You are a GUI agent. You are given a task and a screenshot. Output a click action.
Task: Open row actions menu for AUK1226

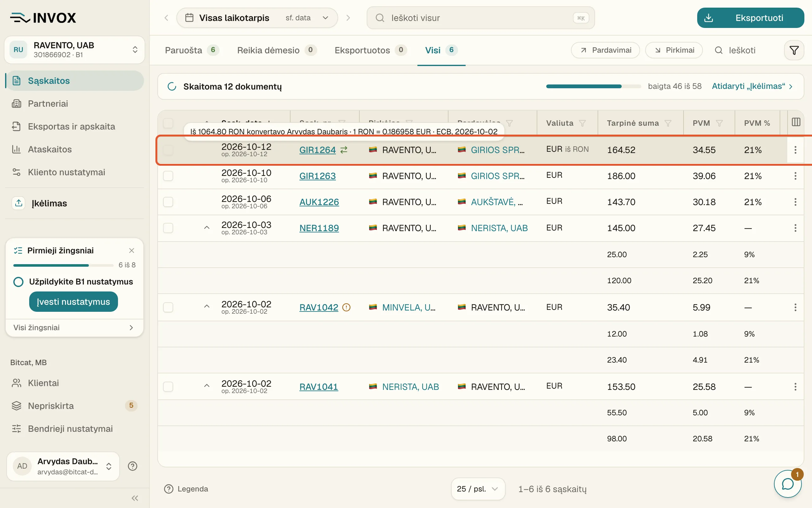795,202
